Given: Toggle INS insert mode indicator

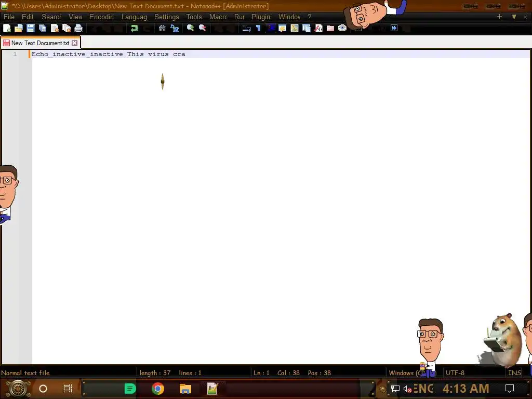Looking at the screenshot, I should click(514, 373).
